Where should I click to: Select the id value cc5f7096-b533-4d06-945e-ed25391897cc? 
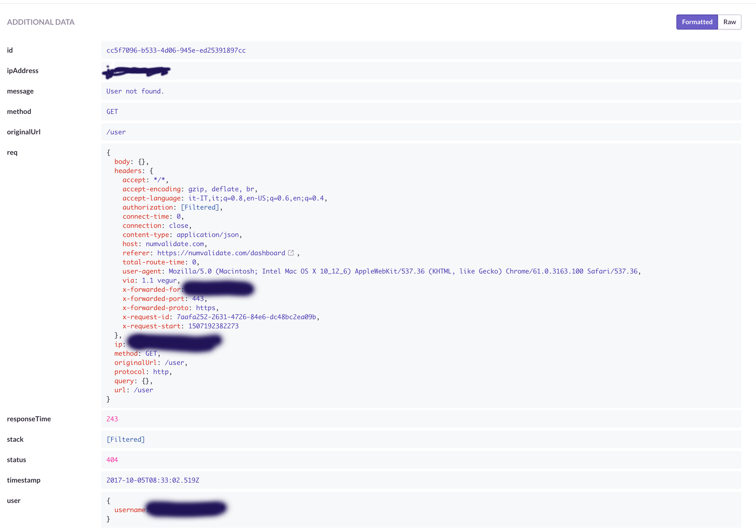pos(176,50)
